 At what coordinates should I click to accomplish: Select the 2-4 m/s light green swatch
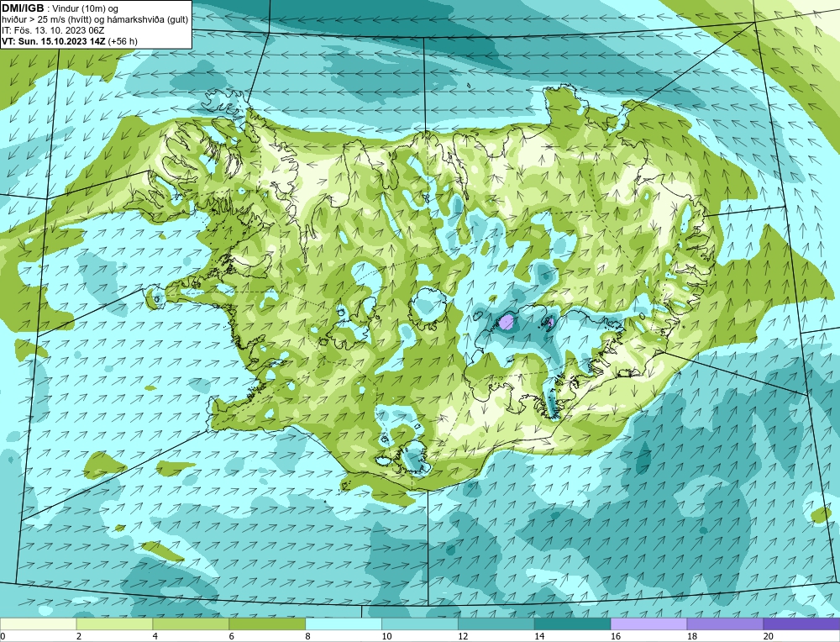(114, 624)
